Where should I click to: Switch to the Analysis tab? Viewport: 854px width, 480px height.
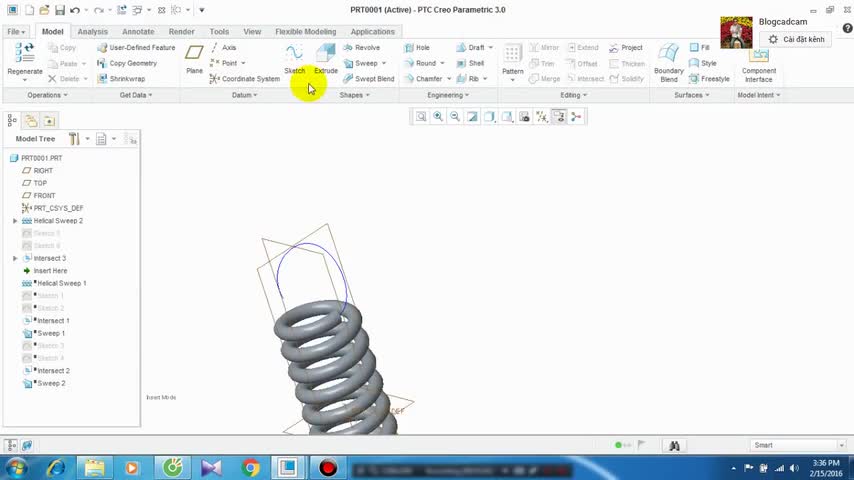[x=92, y=32]
